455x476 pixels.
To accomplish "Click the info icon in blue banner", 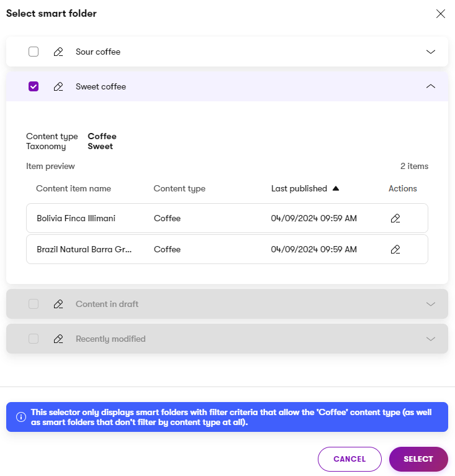I will coord(21,417).
